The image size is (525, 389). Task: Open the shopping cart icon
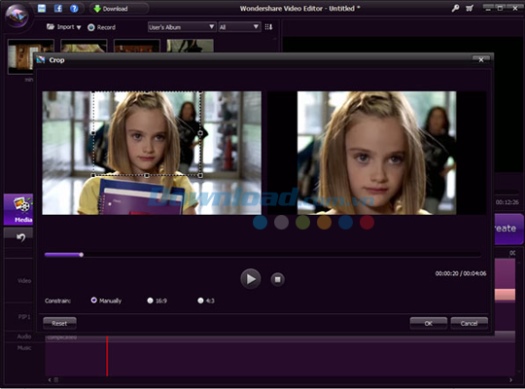469,8
